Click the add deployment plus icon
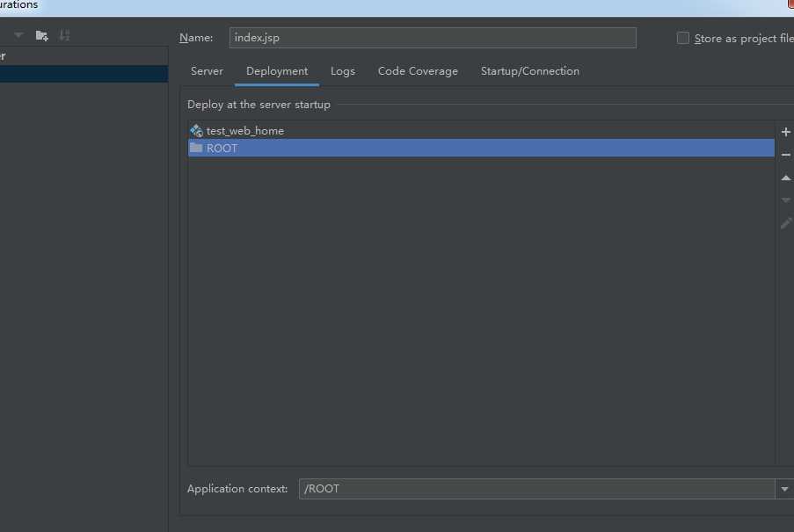Screen dimensions: 794x532 [785, 132]
